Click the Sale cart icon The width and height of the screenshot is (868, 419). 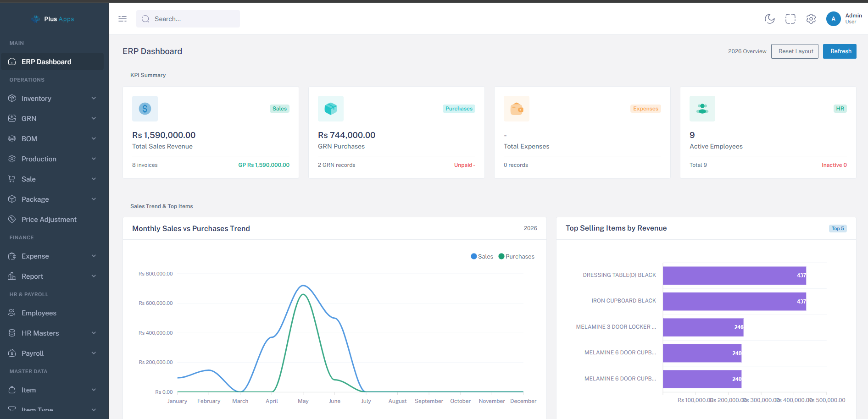(x=12, y=179)
